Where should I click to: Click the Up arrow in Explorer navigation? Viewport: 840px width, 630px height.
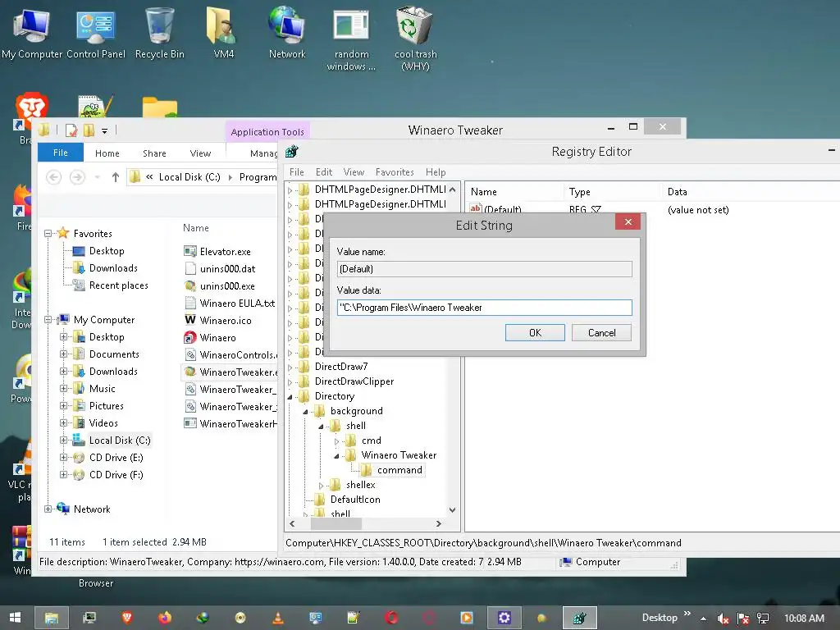click(x=115, y=177)
